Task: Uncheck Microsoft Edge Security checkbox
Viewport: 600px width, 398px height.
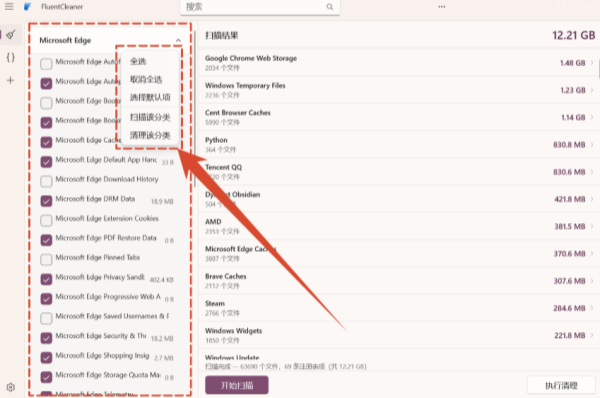Action: (46, 338)
